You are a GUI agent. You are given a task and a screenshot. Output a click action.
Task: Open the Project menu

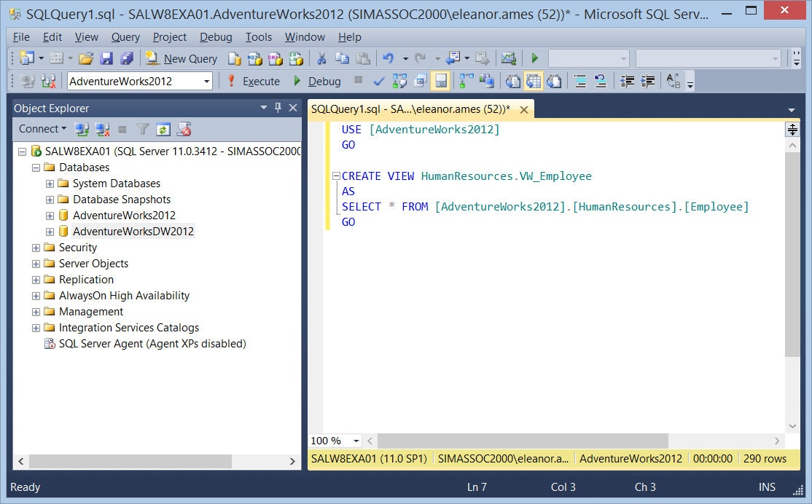pyautogui.click(x=169, y=37)
